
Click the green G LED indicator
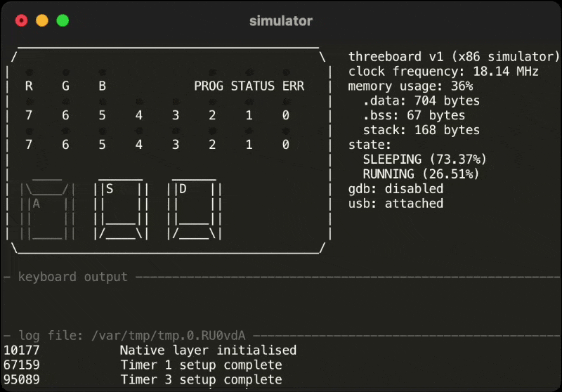click(x=65, y=72)
